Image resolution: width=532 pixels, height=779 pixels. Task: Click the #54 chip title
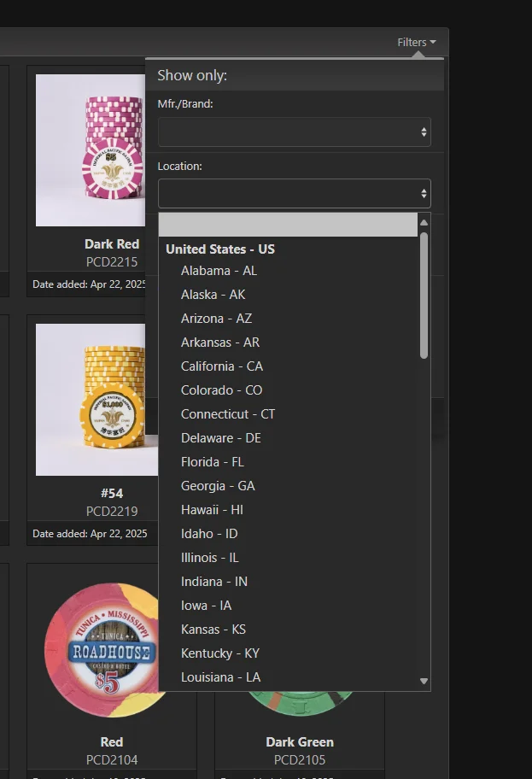tap(112, 494)
